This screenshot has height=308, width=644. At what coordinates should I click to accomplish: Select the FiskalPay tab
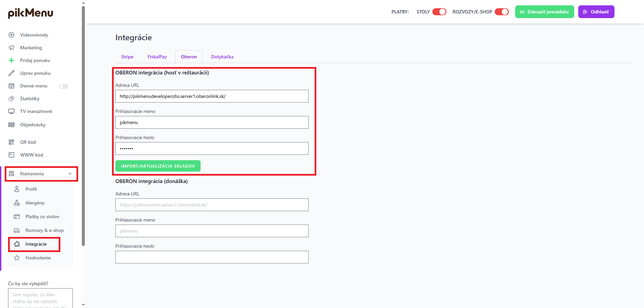[157, 57]
